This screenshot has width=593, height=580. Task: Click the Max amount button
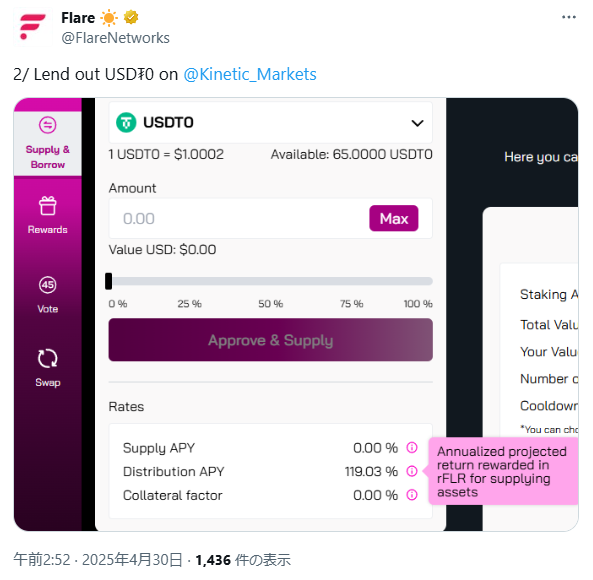pos(394,218)
